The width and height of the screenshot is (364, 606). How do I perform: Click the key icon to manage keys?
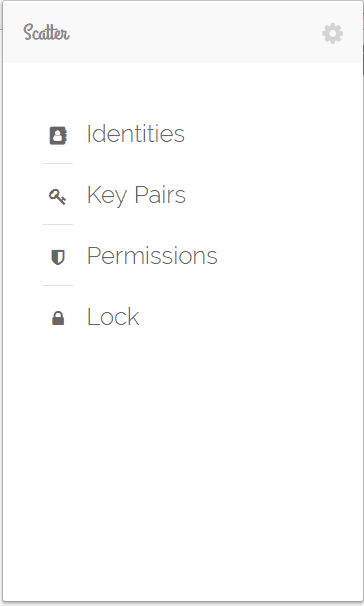point(58,196)
